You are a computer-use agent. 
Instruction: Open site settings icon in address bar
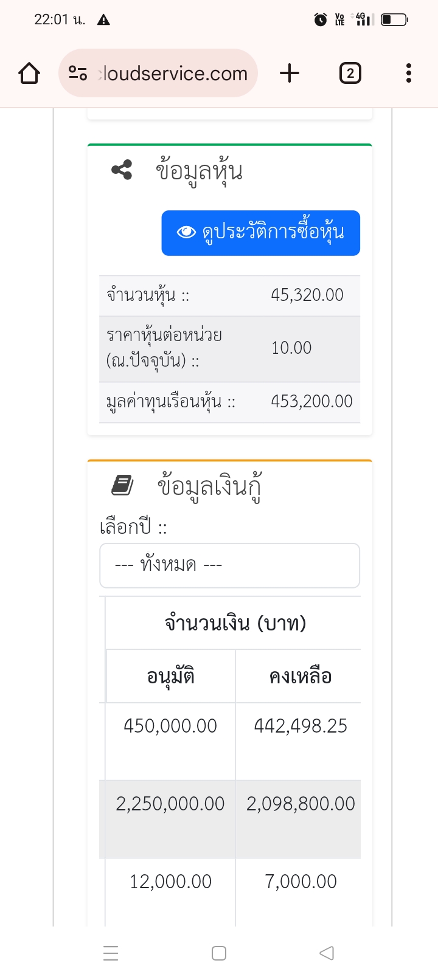[x=78, y=74]
